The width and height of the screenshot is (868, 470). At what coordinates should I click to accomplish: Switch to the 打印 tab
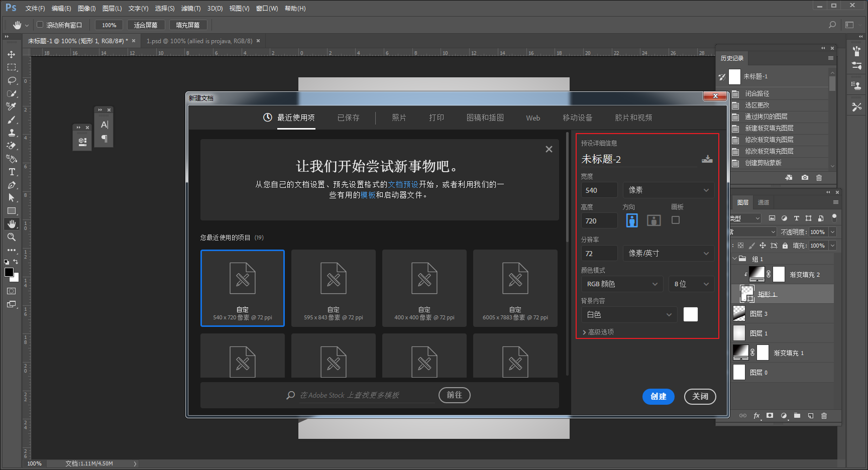point(437,117)
